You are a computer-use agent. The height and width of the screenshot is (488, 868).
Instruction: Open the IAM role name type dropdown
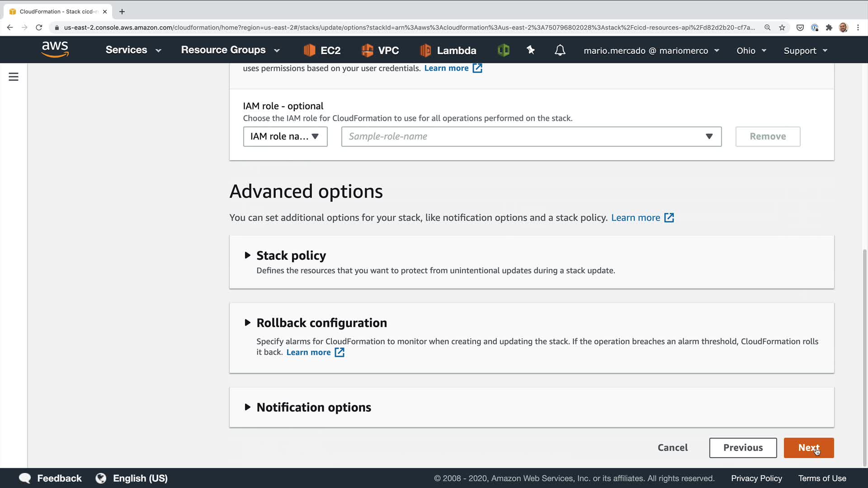pyautogui.click(x=285, y=136)
